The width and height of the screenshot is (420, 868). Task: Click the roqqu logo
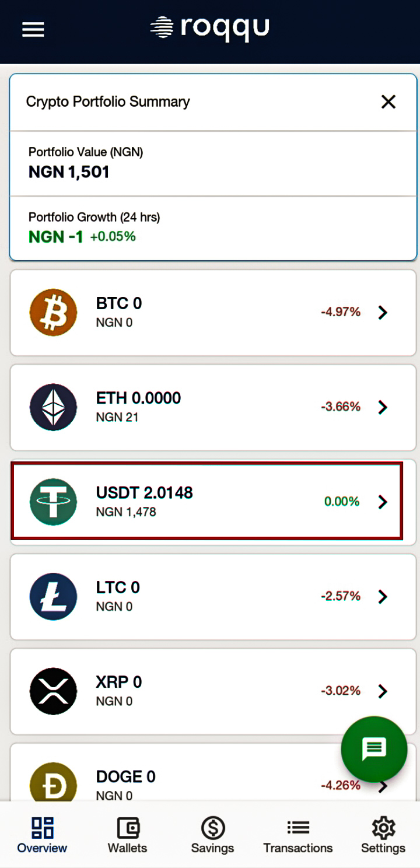coord(210,27)
